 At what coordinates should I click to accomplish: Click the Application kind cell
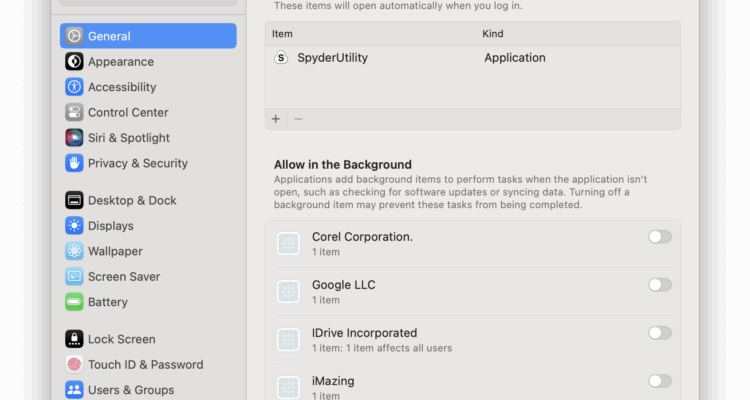point(515,57)
